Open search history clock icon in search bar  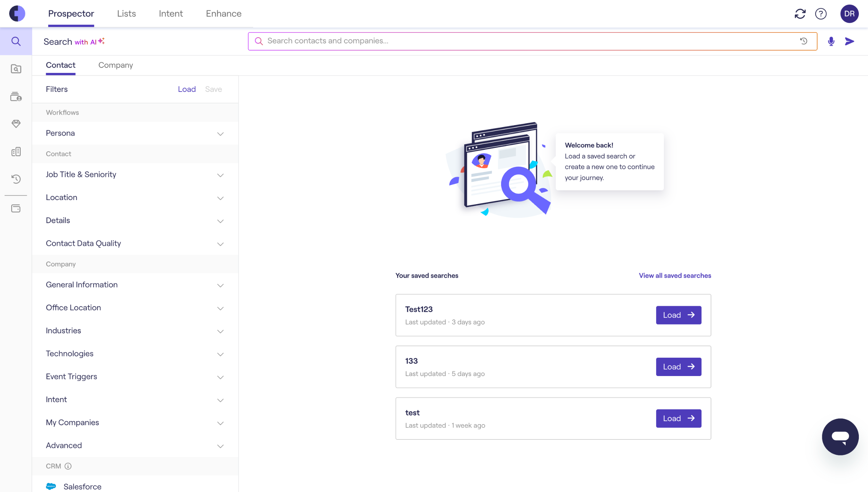[x=804, y=41]
